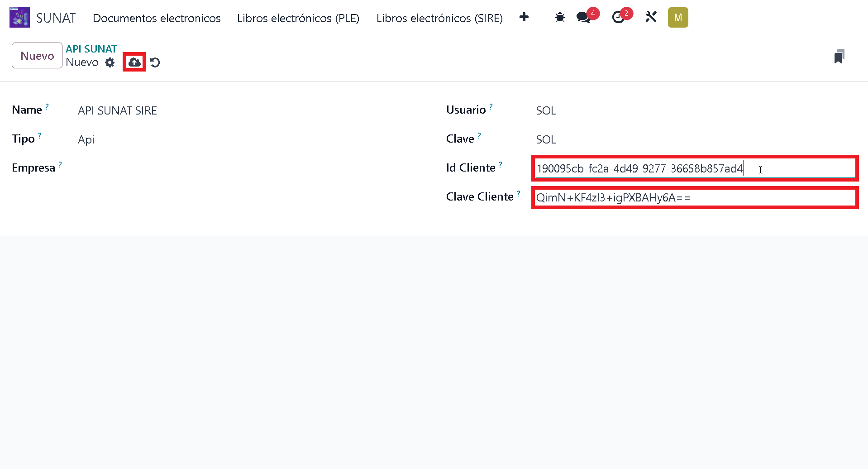Image resolution: width=868 pixels, height=469 pixels.
Task: Click the wrench and screwdriver tools icon
Action: tap(651, 18)
